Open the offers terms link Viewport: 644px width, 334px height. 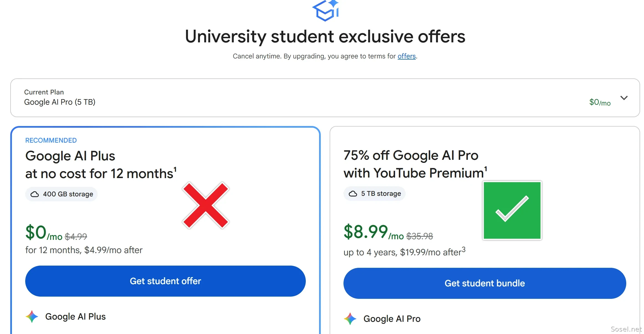point(407,56)
